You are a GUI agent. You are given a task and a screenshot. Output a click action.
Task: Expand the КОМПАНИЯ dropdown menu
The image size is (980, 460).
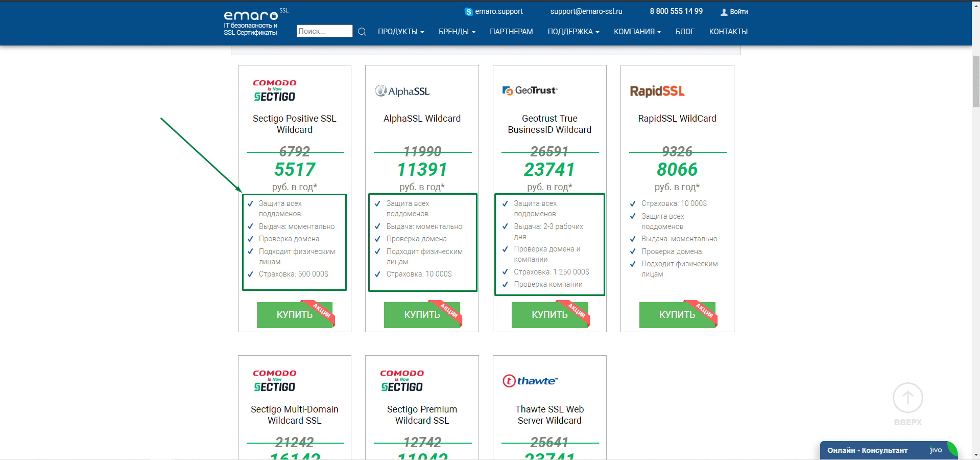click(637, 32)
